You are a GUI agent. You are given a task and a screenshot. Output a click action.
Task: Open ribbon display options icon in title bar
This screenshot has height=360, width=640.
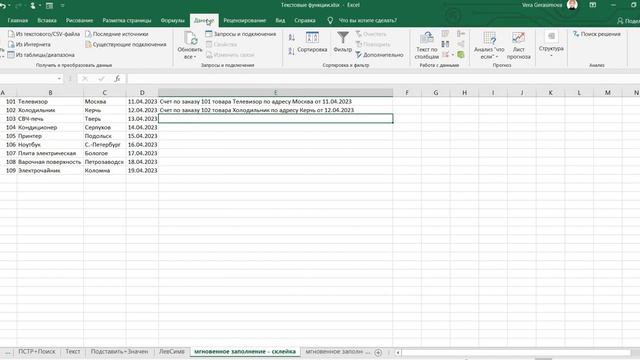(593, 5)
